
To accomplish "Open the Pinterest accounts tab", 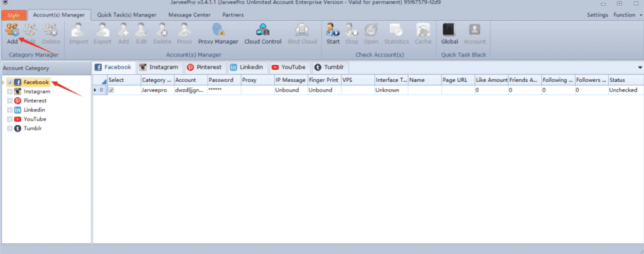I will 204,67.
